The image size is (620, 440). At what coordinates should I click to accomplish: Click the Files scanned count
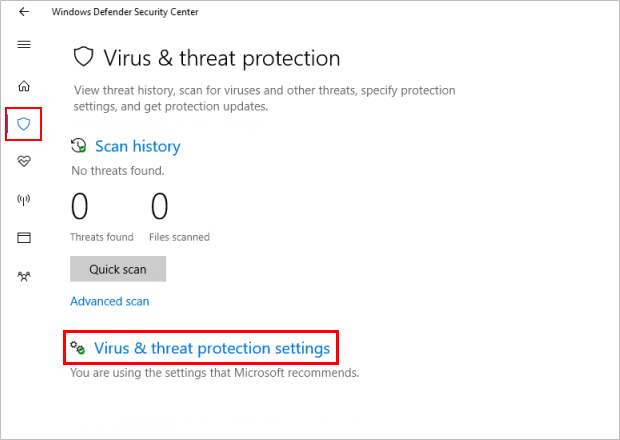point(160,207)
